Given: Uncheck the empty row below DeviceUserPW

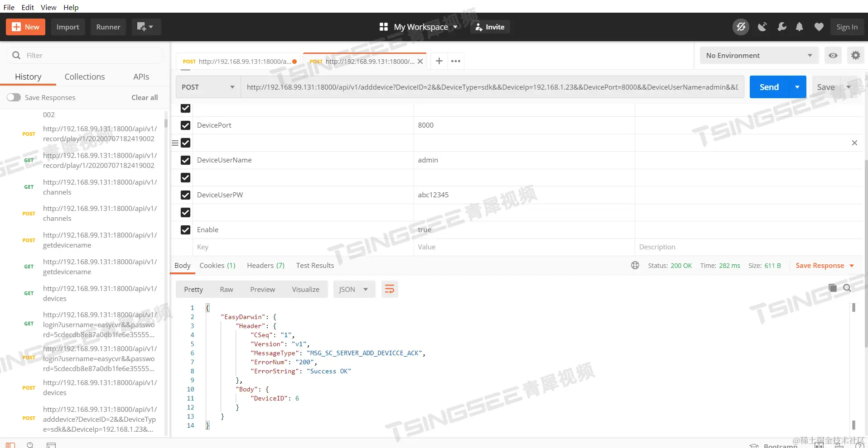Looking at the screenshot, I should point(185,213).
